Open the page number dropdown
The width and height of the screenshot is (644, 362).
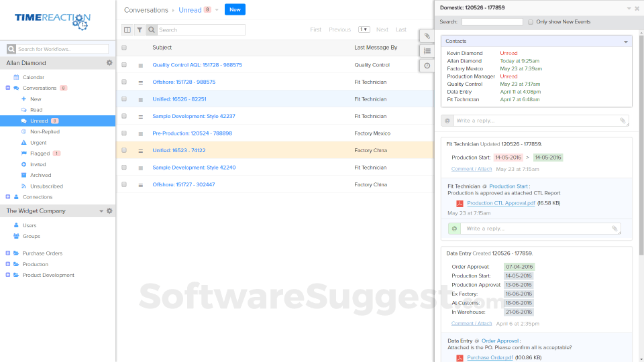[x=364, y=29]
